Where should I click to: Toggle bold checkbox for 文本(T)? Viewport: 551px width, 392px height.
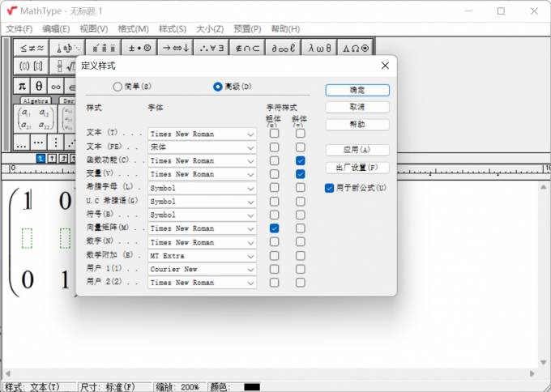pyautogui.click(x=274, y=134)
